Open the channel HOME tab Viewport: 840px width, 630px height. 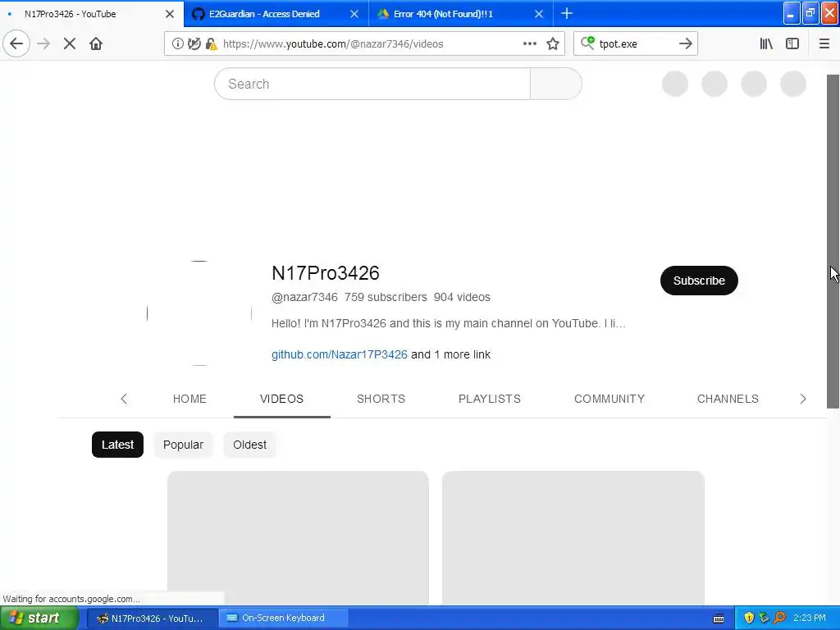(189, 399)
